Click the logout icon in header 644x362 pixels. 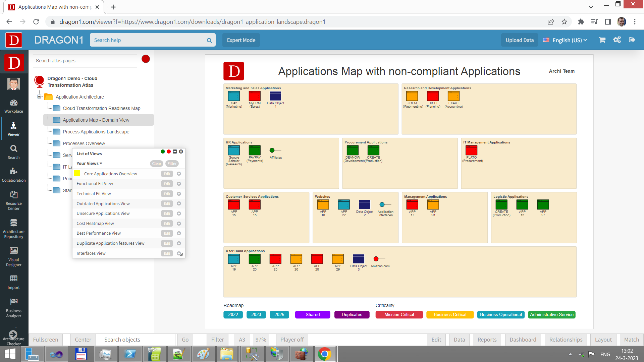(632, 40)
